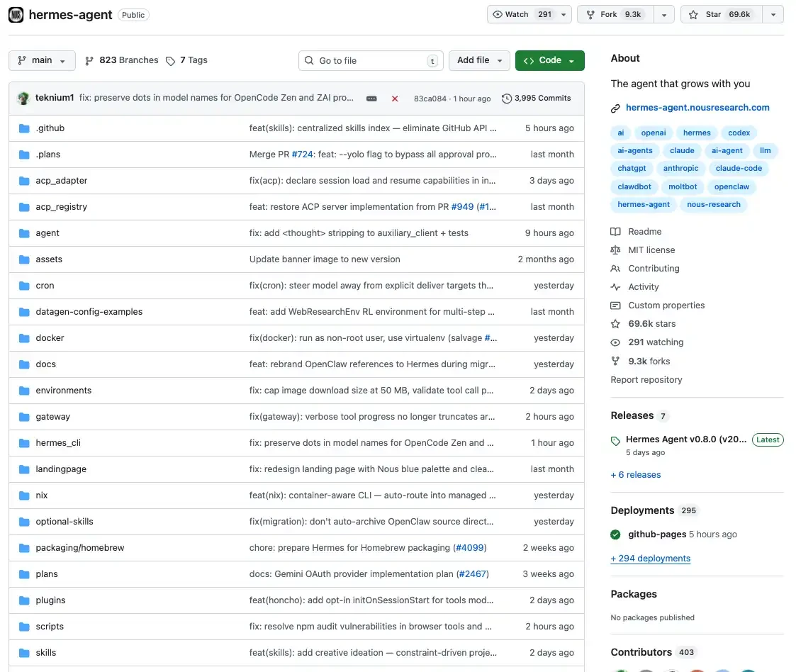Click the Star icon button
This screenshot has width=796, height=672.
point(693,14)
